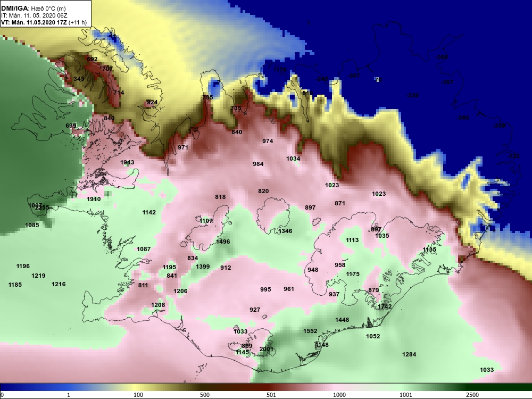This screenshot has height=399, width=532.
Task: Click the map value '692'
Action: coord(92,59)
